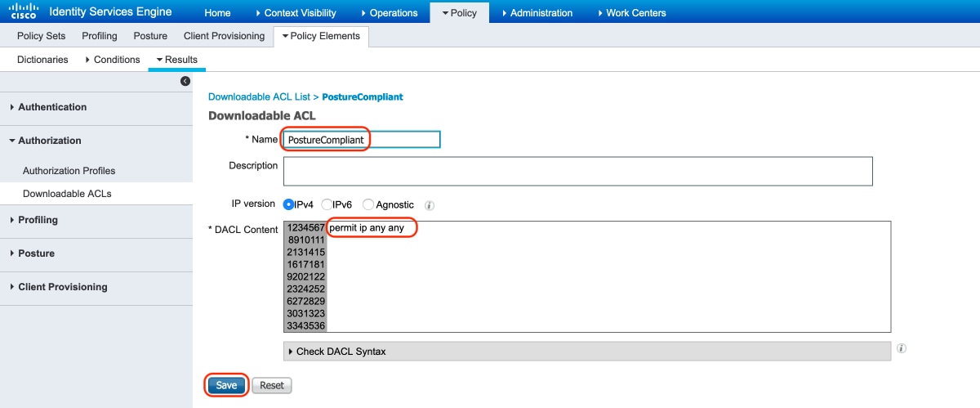Click into the Name input field
Screen dimensions: 980x408
point(362,140)
